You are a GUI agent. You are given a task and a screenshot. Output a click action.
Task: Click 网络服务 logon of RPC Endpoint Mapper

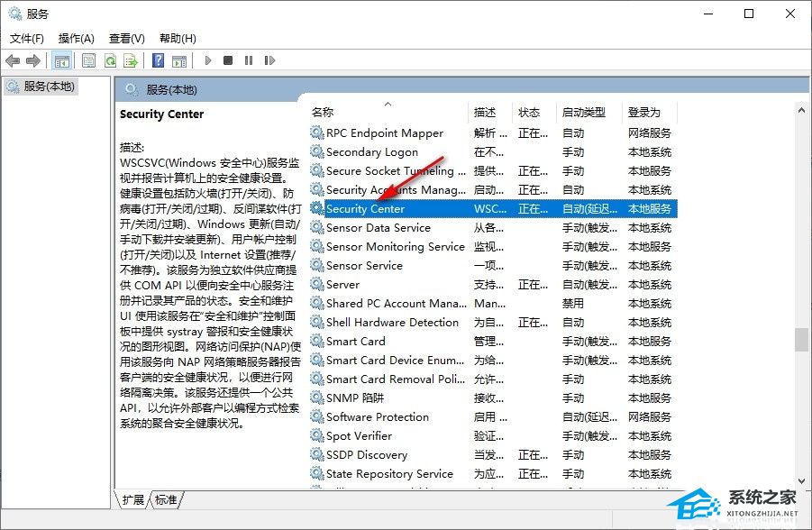coord(650,133)
